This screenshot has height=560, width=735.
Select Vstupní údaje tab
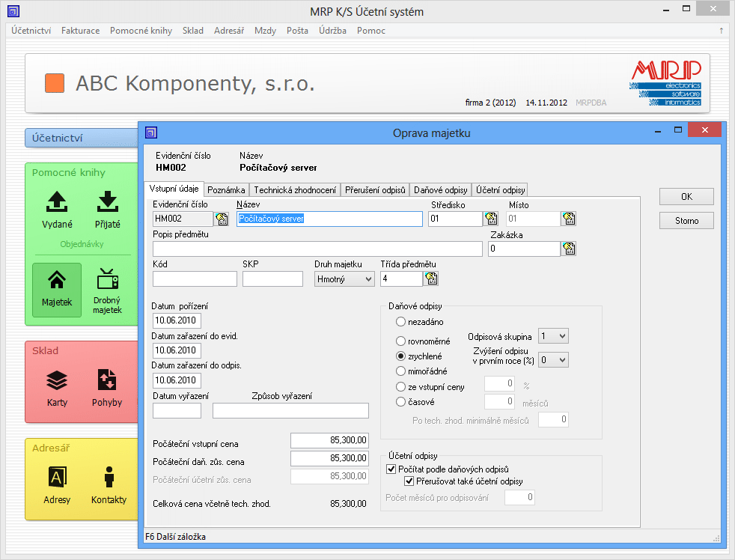174,189
